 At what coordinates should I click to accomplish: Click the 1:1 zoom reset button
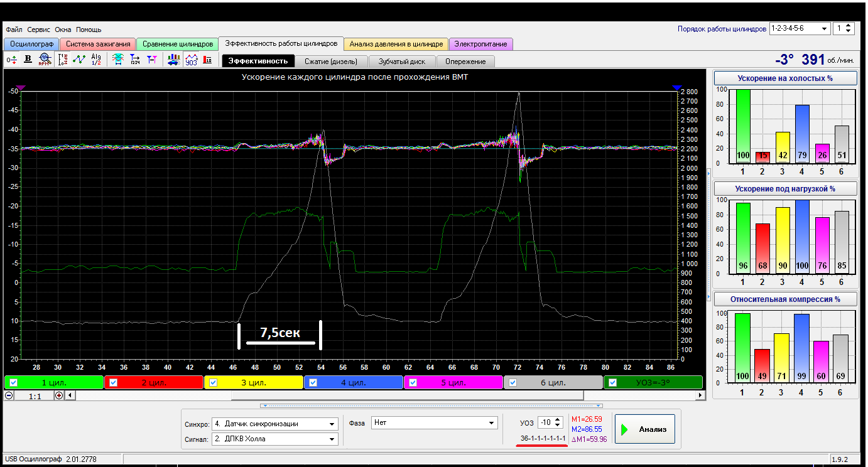pos(35,396)
